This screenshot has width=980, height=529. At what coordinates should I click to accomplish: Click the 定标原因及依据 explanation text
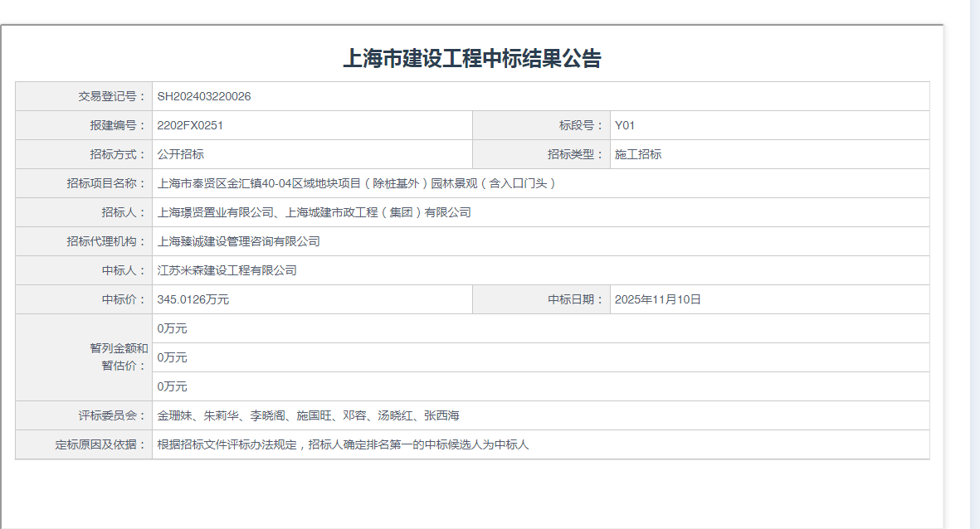click(x=343, y=444)
